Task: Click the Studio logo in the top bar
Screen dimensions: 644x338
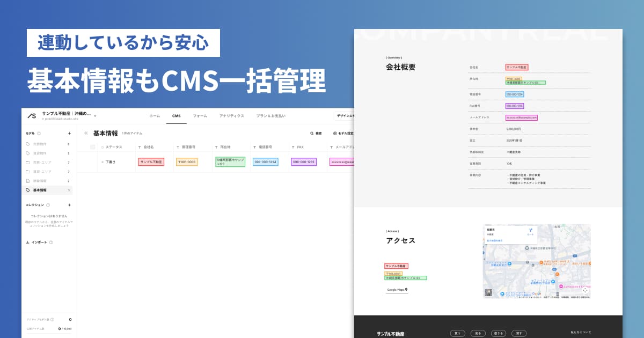Action: coord(32,115)
